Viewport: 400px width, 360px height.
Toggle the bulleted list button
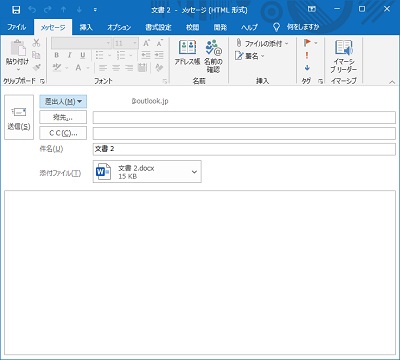99,55
